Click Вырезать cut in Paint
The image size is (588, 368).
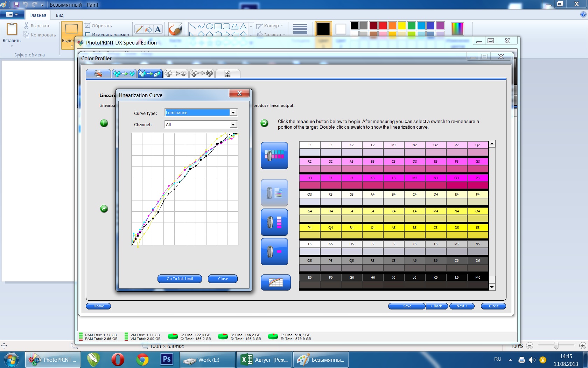click(x=37, y=26)
